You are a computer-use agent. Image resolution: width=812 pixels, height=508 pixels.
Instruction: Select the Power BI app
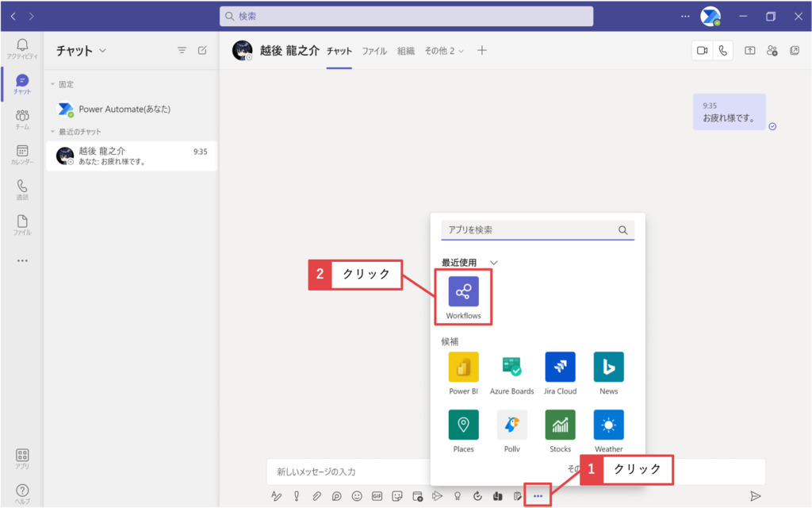point(463,373)
